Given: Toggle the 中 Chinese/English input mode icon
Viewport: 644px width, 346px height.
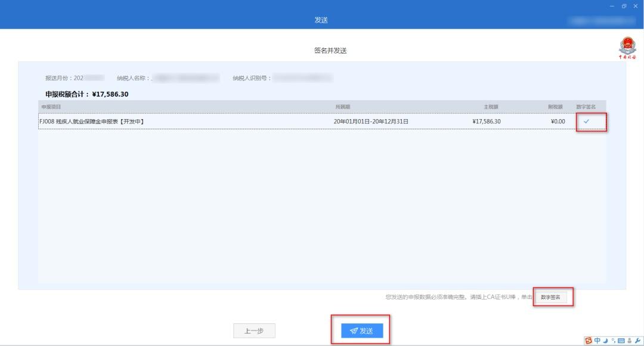Looking at the screenshot, I should coord(597,341).
